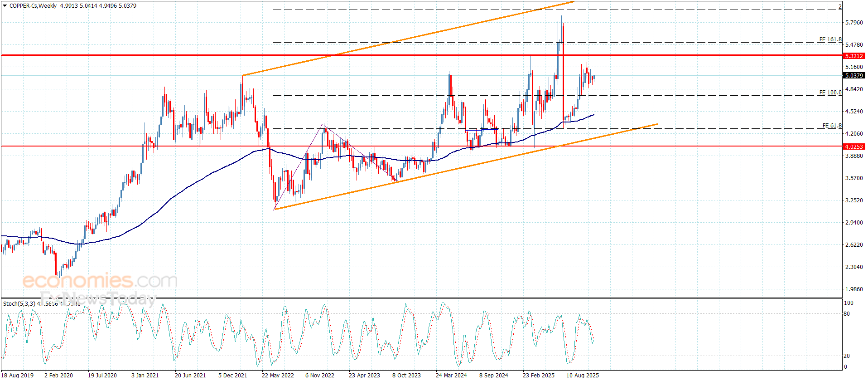The width and height of the screenshot is (868, 381).
Task: Click the triangle arrow beside COPPER-Cs,Weekly
Action: [5, 6]
